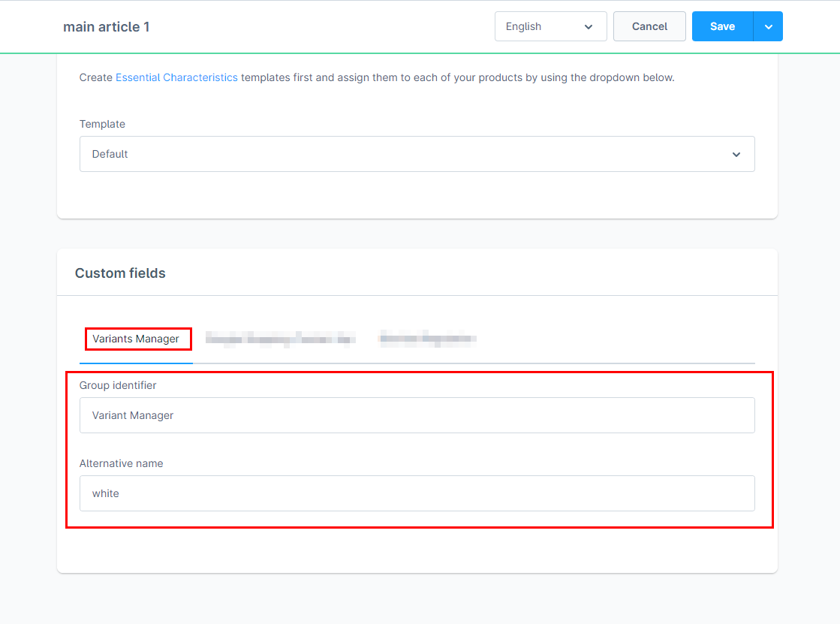Click the main article 1 title
Viewport: 840px width, 624px height.
(x=106, y=27)
